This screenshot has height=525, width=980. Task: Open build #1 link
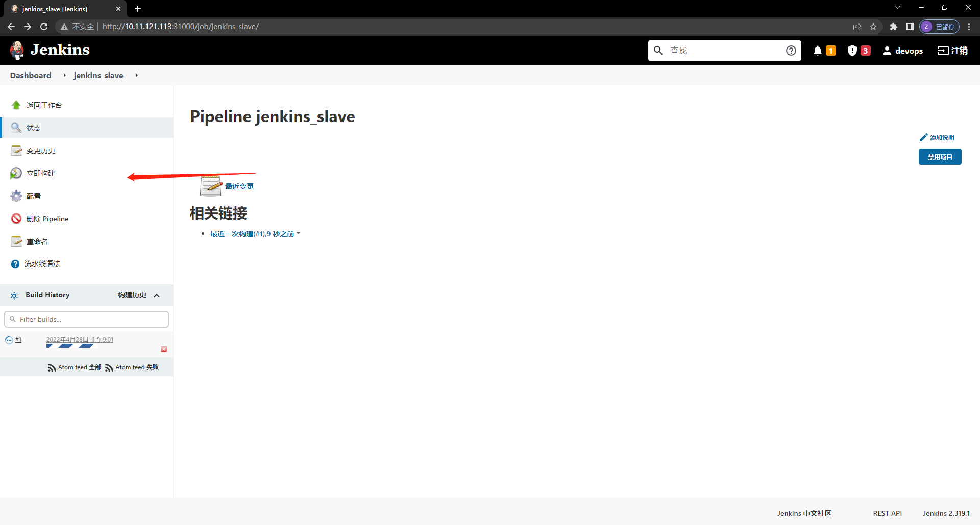(x=18, y=340)
